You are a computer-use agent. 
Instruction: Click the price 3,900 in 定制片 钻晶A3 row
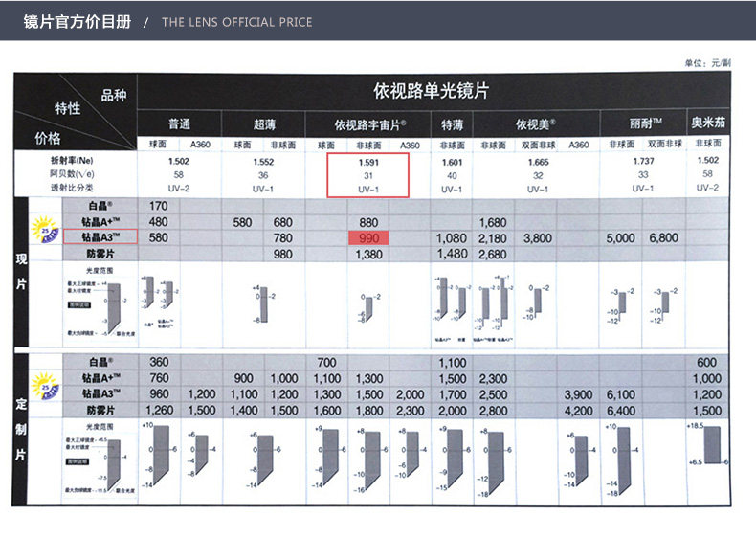tap(578, 395)
